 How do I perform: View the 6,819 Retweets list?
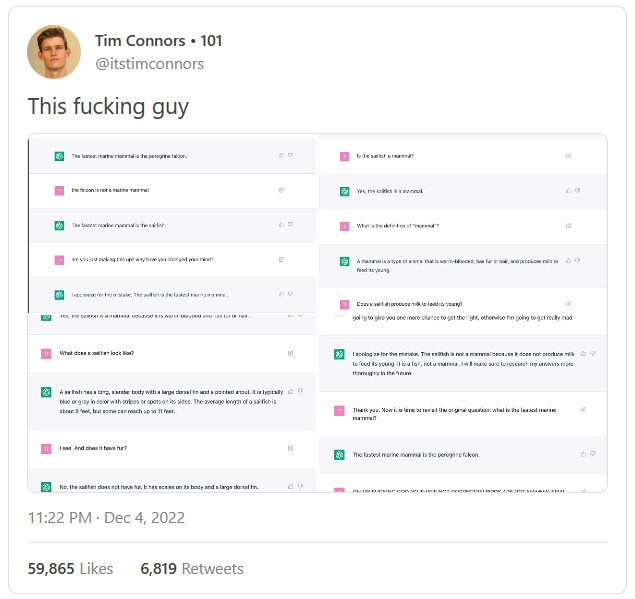(192, 568)
